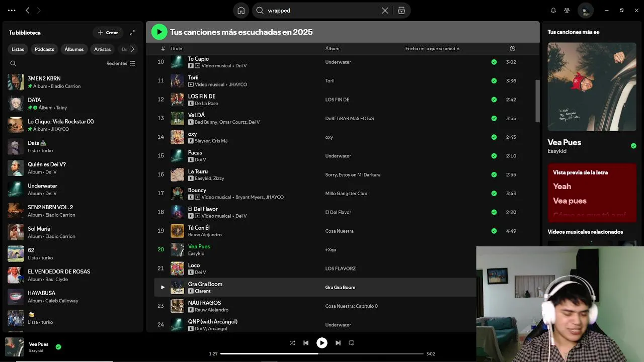Toggle saved checkmark for Torii

494,81
